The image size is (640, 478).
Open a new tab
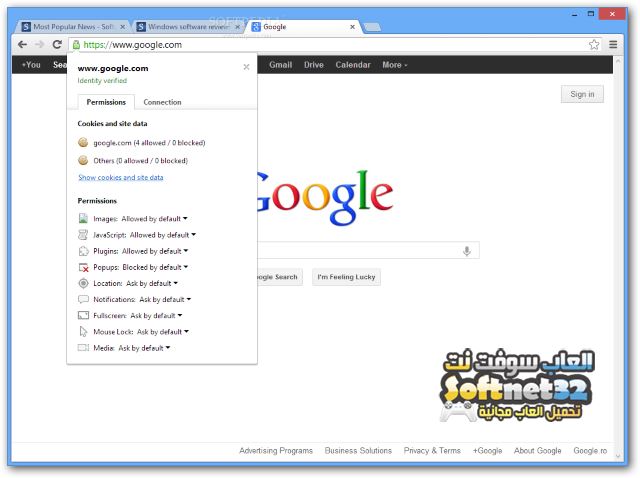click(x=372, y=27)
